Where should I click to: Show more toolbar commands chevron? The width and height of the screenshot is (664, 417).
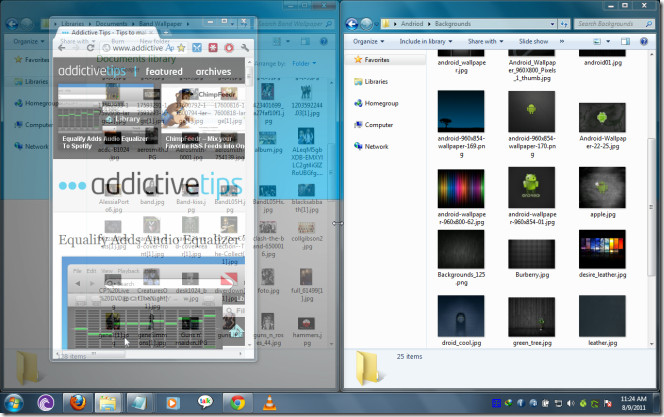562,41
